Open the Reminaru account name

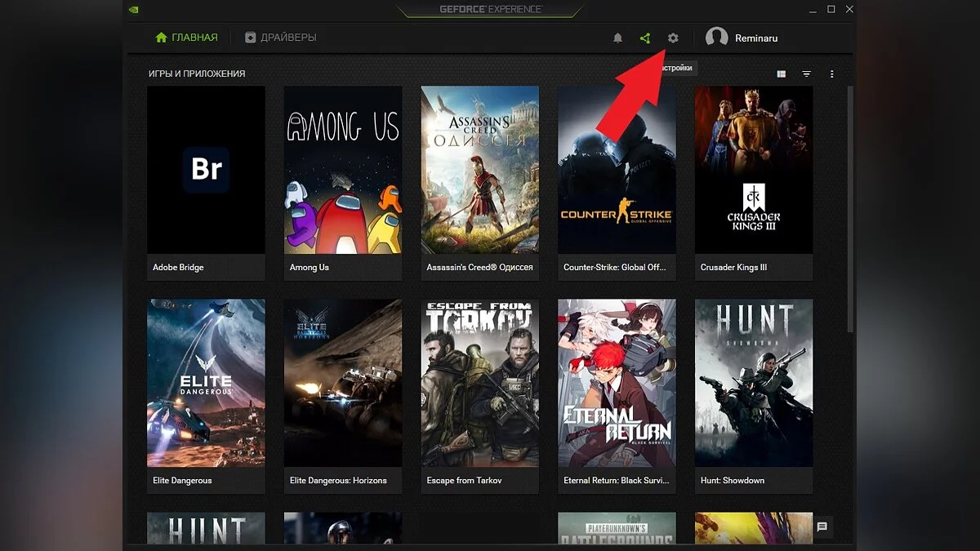click(758, 38)
